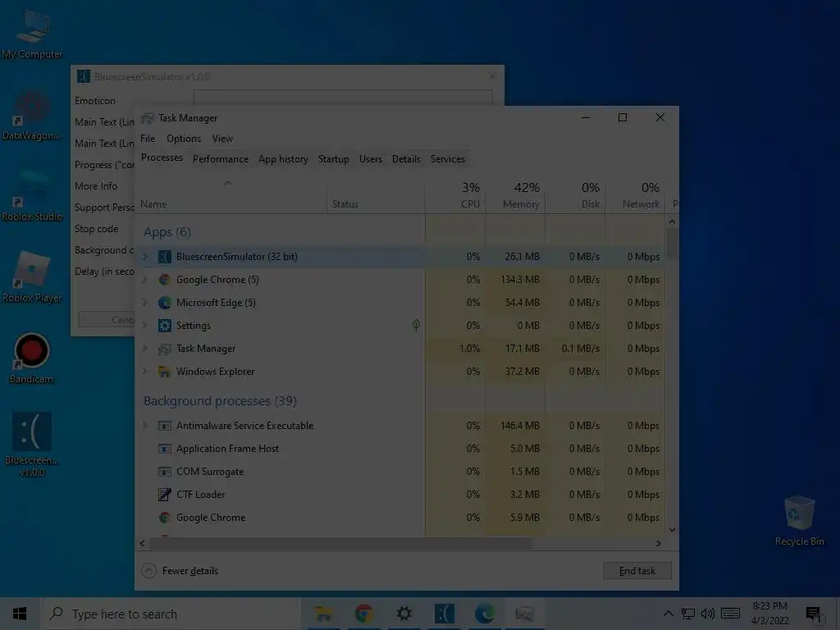The height and width of the screenshot is (630, 840).
Task: Click the vertical scrollbar down arrow
Action: [673, 530]
